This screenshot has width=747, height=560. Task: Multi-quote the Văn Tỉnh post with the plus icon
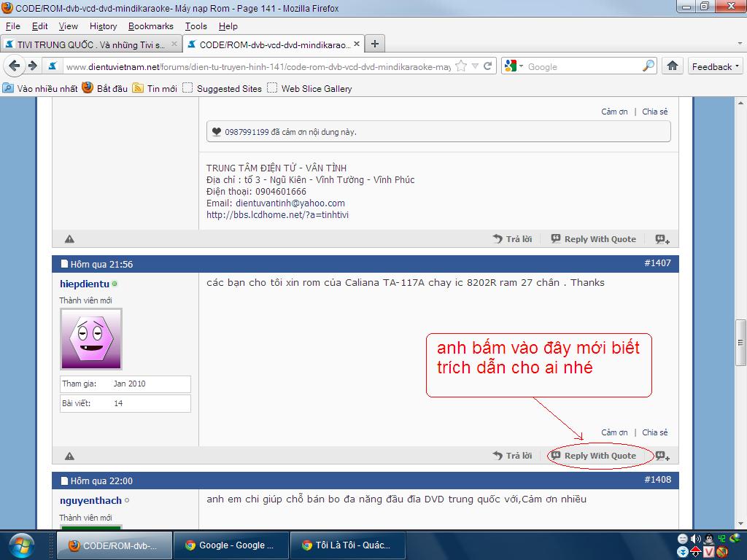[662, 239]
